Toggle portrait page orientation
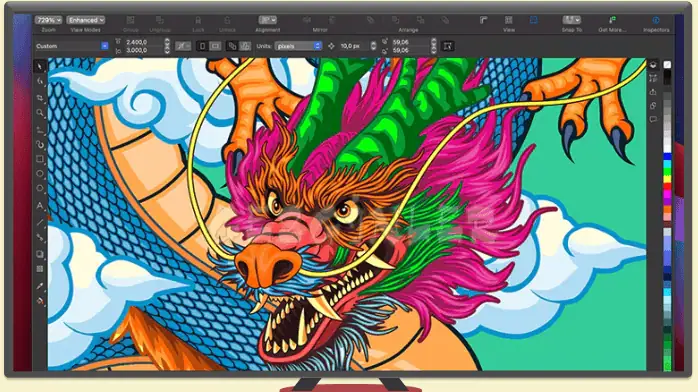This screenshot has height=392, width=698. pyautogui.click(x=202, y=46)
